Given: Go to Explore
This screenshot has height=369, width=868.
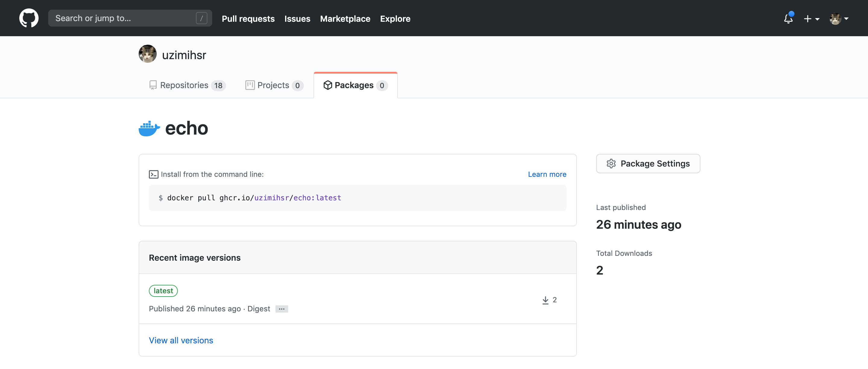Looking at the screenshot, I should (x=395, y=18).
